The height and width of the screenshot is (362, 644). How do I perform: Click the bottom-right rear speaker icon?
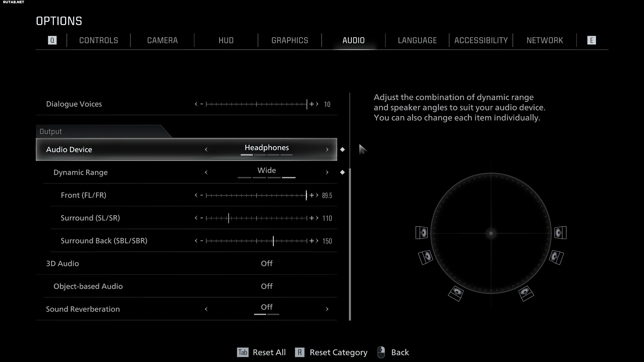click(x=526, y=293)
